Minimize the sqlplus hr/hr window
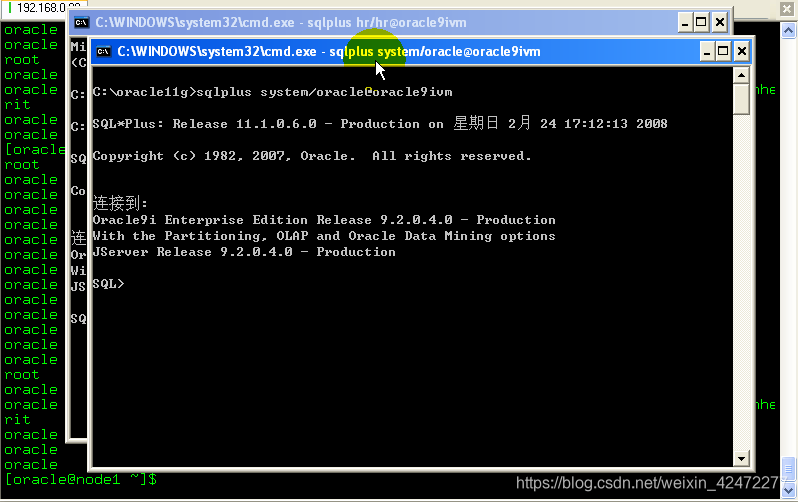 [x=685, y=22]
